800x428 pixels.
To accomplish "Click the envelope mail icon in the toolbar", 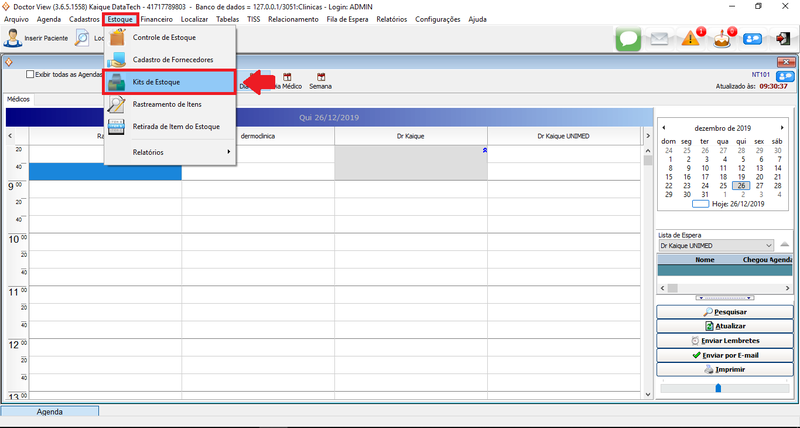I will 658,39.
